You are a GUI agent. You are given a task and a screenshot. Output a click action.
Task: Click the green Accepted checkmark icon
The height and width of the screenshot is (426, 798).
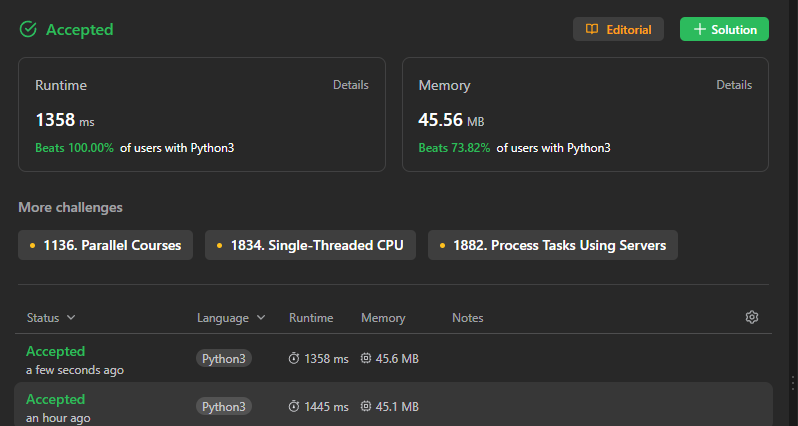pyautogui.click(x=28, y=30)
